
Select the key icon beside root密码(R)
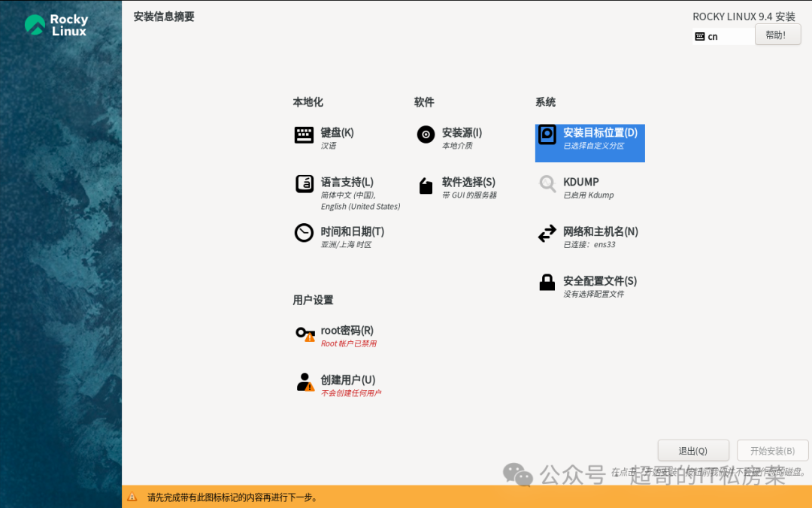tap(304, 333)
